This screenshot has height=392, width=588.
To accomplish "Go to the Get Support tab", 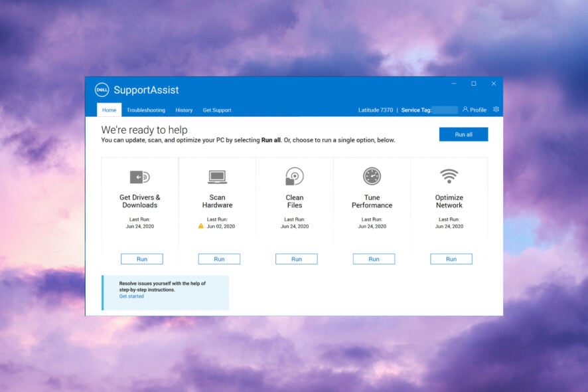I will click(217, 110).
